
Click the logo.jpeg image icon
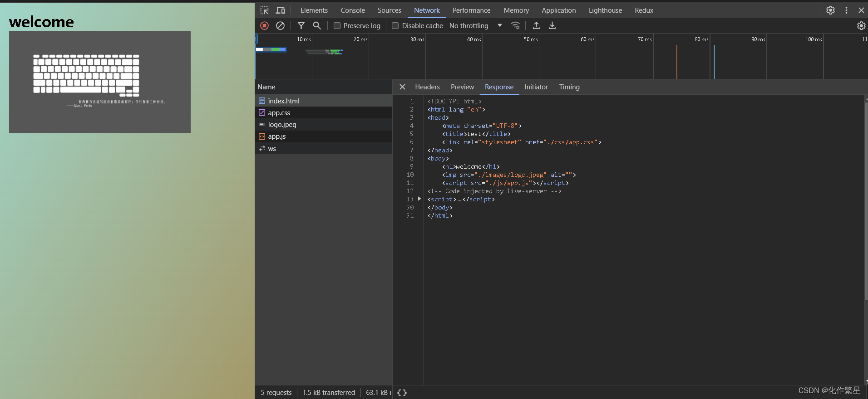click(x=262, y=124)
